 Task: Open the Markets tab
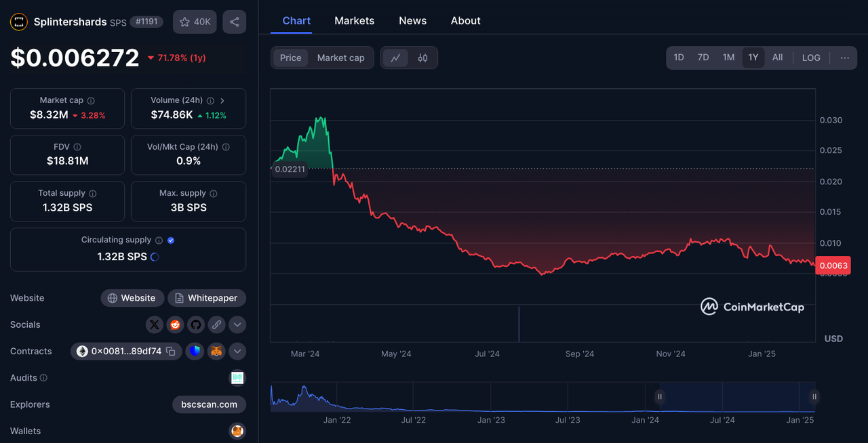tap(354, 20)
